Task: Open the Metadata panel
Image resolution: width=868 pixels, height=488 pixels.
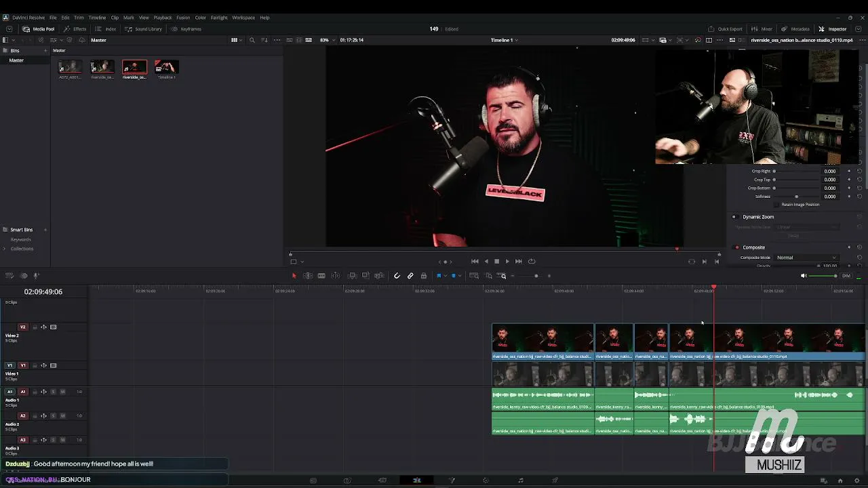Action: 795,29
